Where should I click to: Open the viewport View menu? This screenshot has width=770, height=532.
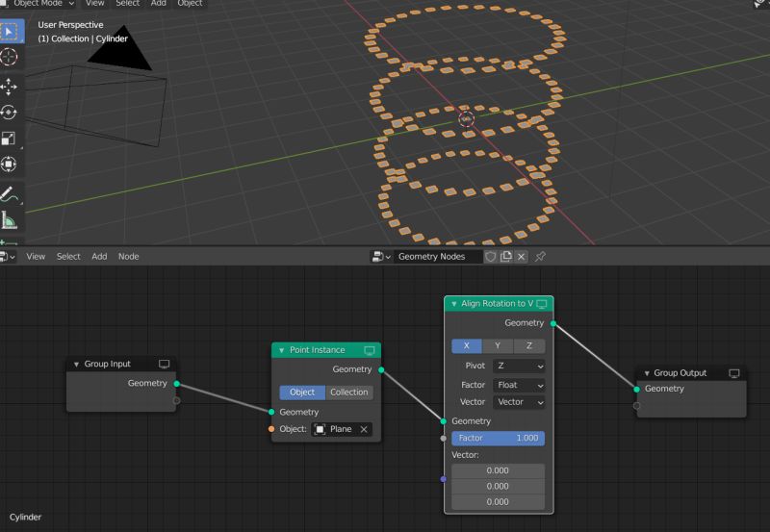pyautogui.click(x=94, y=3)
